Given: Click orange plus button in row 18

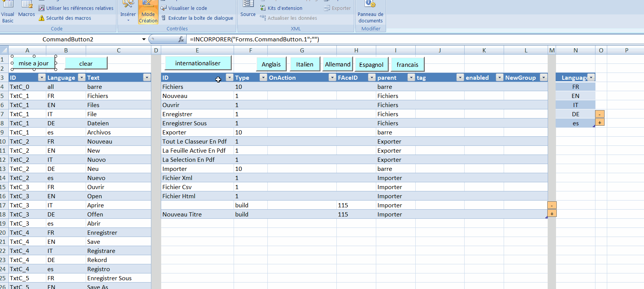Looking at the screenshot, I should tap(552, 213).
